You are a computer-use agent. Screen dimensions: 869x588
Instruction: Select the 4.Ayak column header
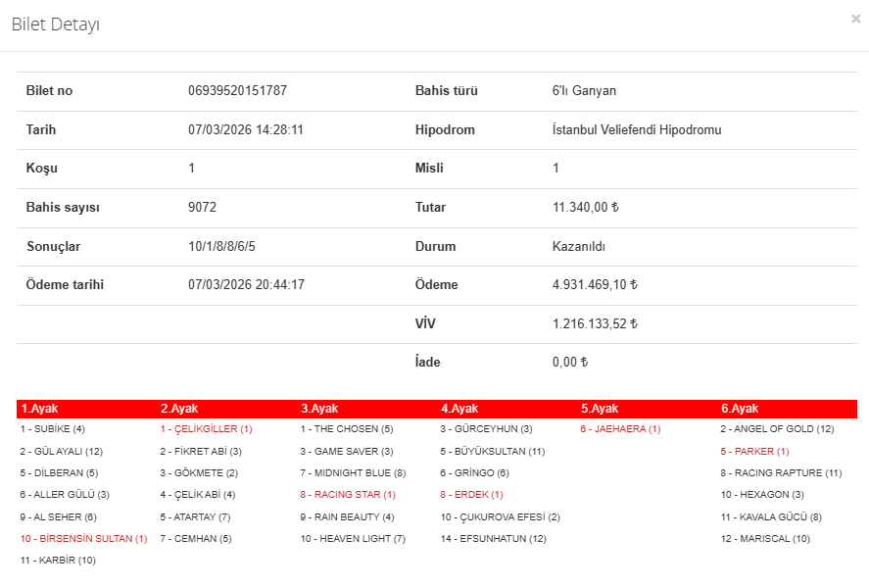[459, 409]
